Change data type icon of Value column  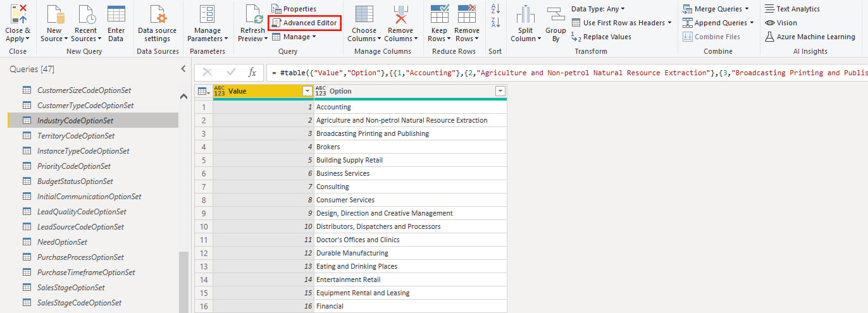[220, 91]
